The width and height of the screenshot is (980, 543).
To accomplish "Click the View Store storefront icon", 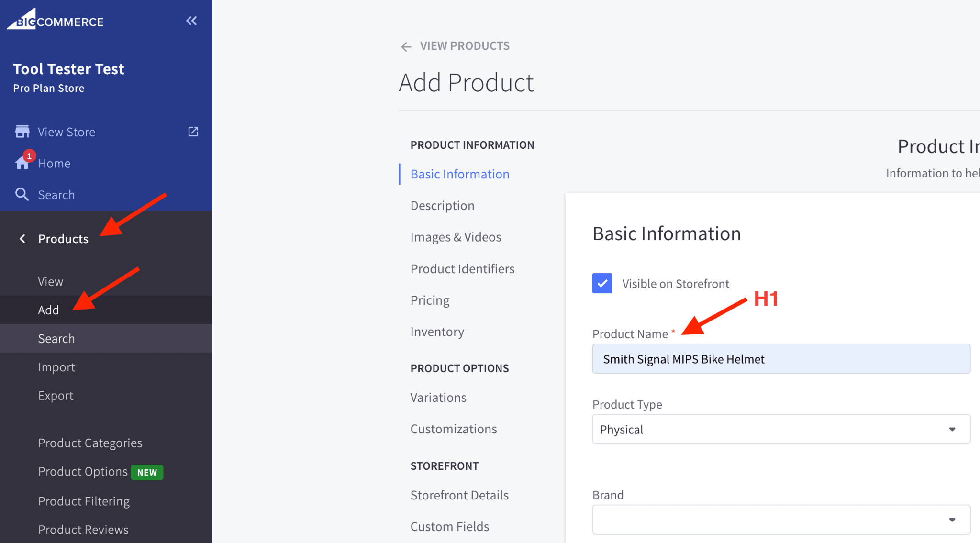I will 22,132.
